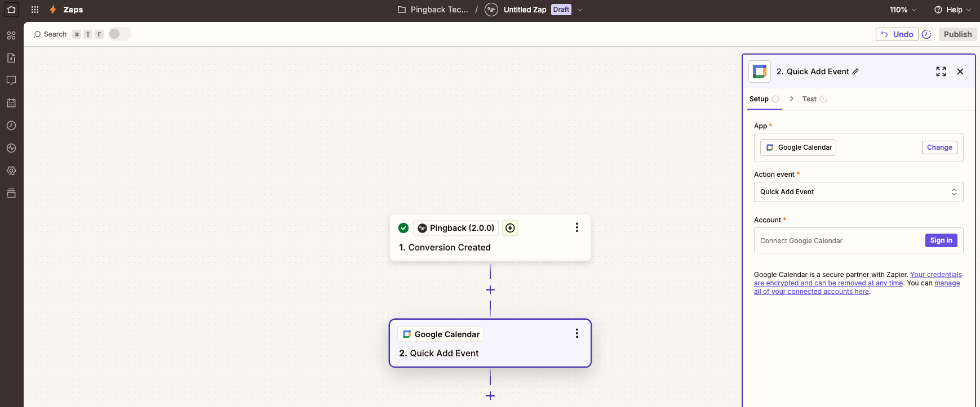This screenshot has height=407, width=980.
Task: Open the Untitled Zap Draft dropdown chevron
Action: [580, 10]
